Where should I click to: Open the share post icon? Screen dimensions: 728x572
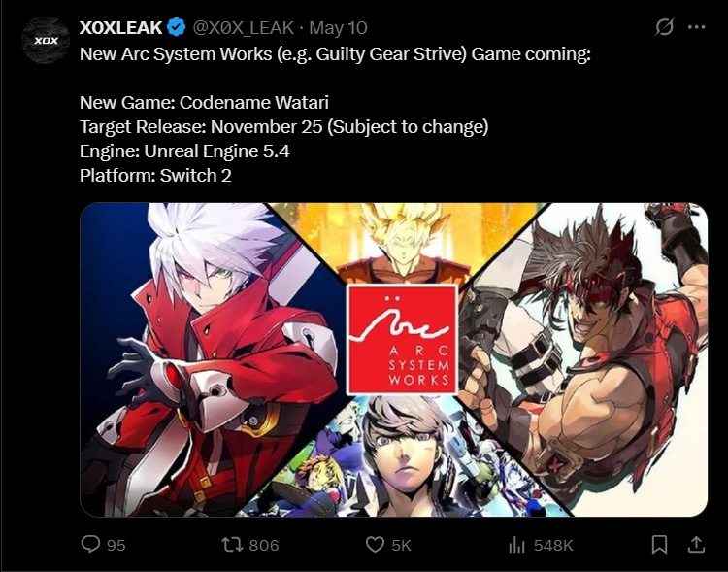pos(696,545)
